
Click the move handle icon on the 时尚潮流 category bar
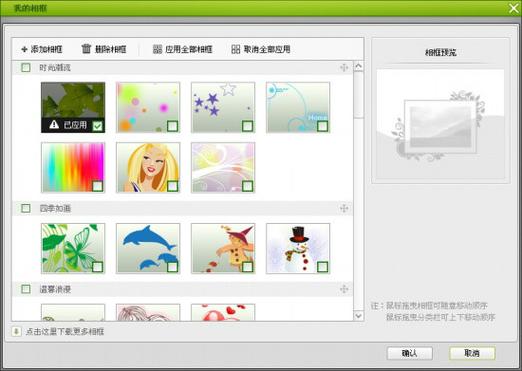344,68
